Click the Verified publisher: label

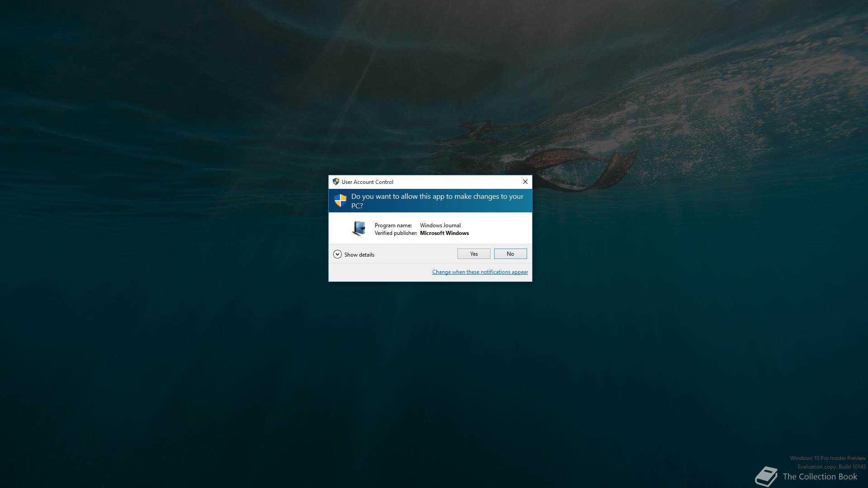396,233
